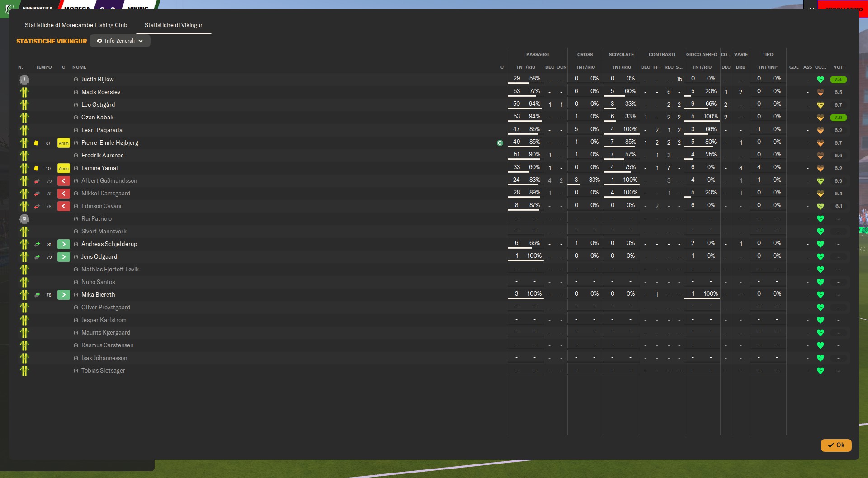Click substituted-off red arrow for Albert Guðmundsson
Screen dimensions: 868x478
click(x=64, y=181)
